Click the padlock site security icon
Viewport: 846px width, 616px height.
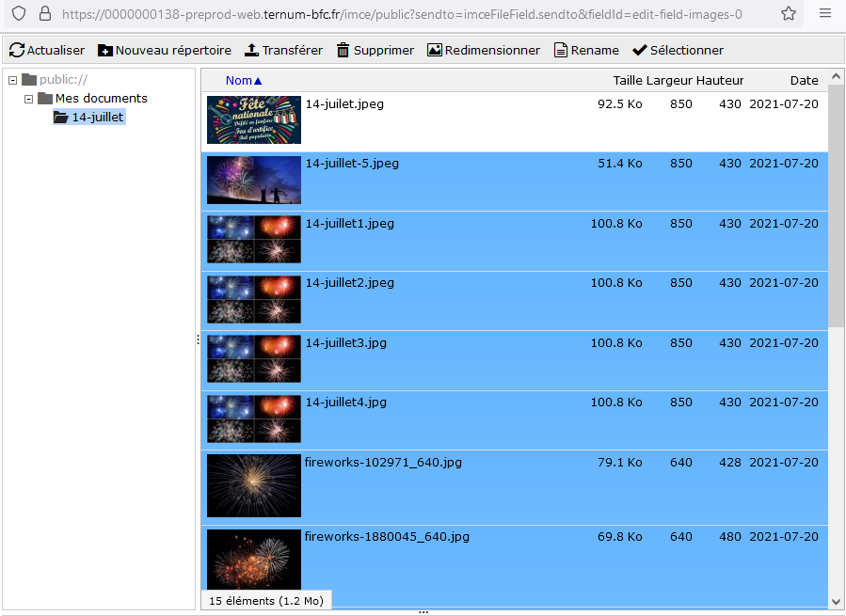44,14
